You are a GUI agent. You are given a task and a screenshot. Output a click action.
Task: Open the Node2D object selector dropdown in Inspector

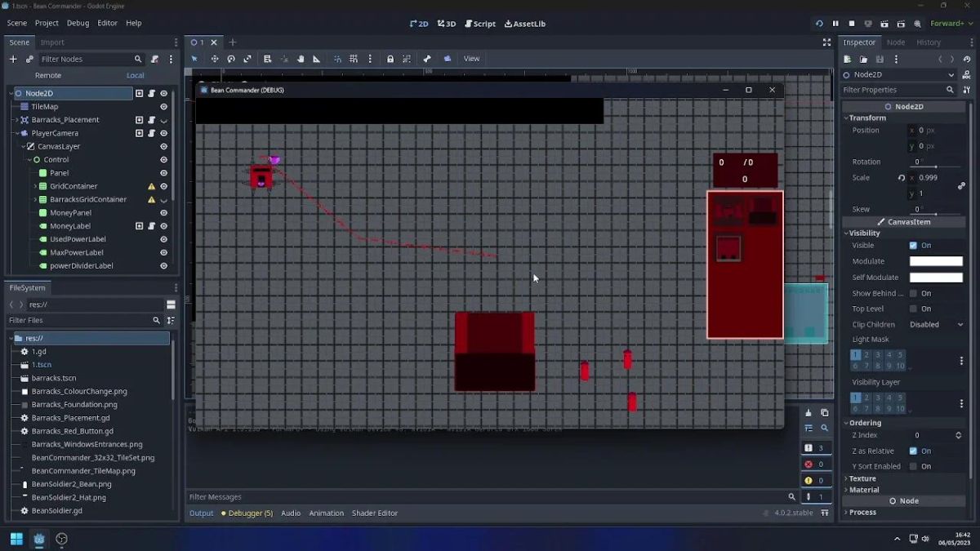point(898,74)
